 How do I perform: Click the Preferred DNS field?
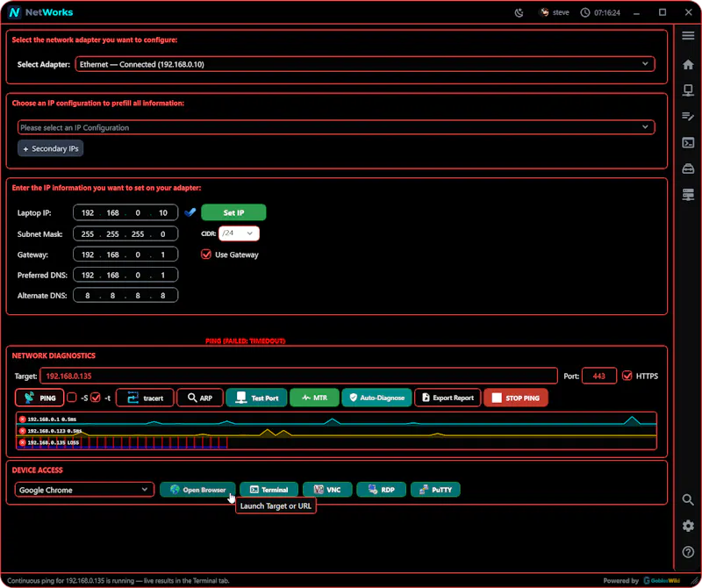(125, 275)
